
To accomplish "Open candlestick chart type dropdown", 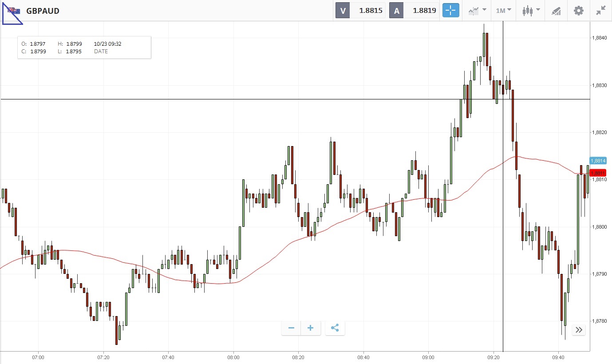I will (x=531, y=10).
